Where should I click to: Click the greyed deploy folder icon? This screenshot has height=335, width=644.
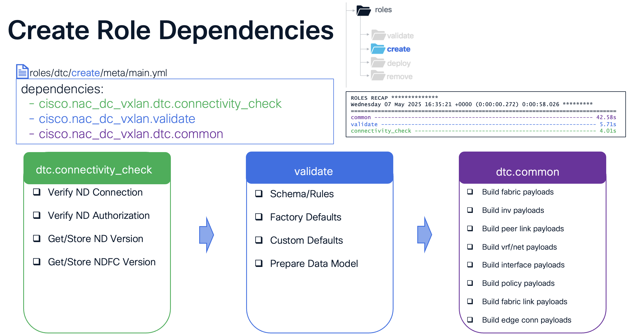pyautogui.click(x=378, y=62)
